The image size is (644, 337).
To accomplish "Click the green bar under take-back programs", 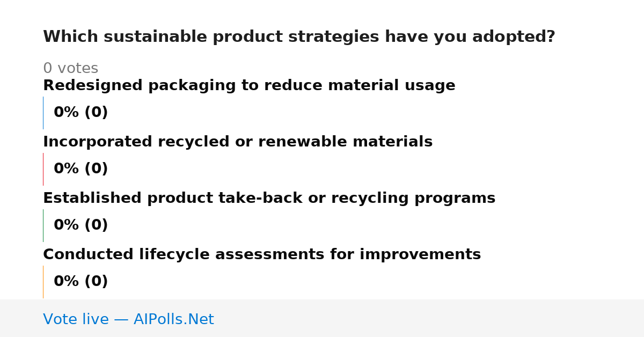I will click(43, 225).
